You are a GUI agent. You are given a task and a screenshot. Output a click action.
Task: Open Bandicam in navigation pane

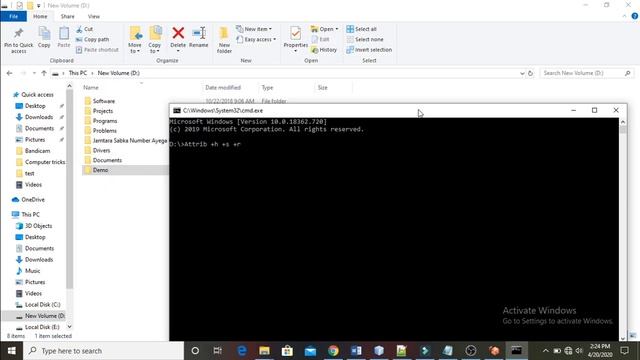(37, 151)
